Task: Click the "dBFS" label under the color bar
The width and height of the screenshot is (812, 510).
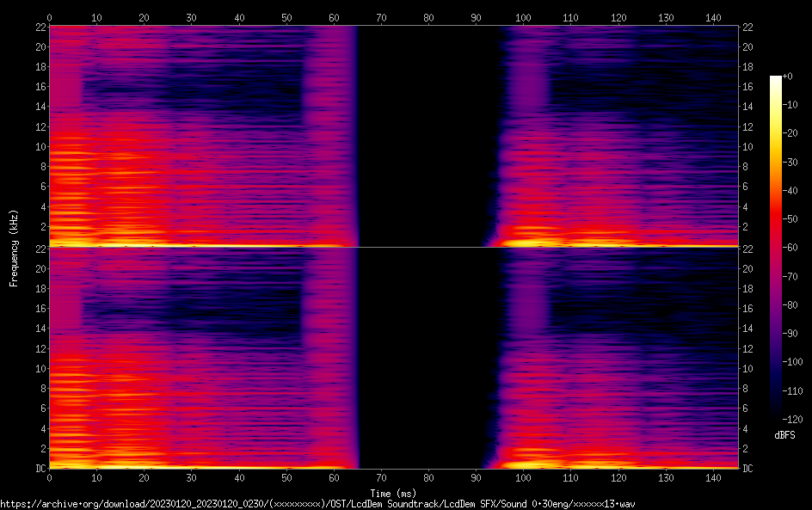Action: pos(784,436)
